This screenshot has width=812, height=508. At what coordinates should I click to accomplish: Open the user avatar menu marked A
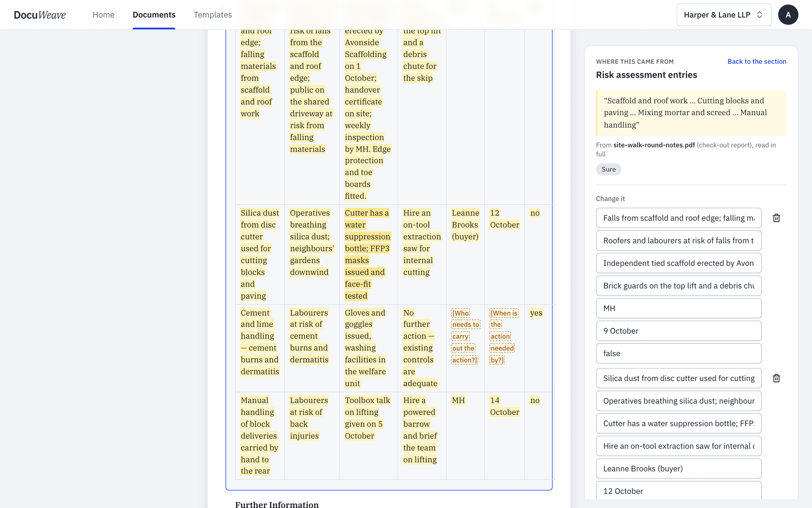[x=788, y=15]
